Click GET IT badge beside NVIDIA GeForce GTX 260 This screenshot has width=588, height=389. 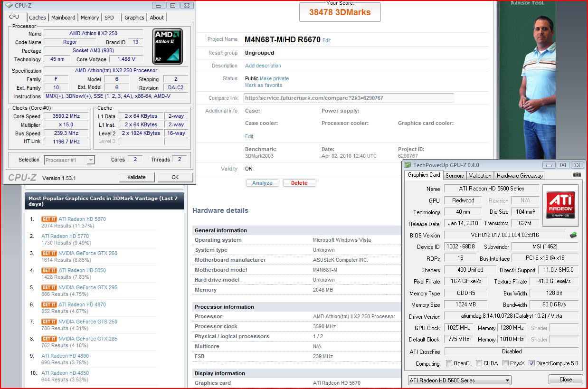[x=49, y=253]
